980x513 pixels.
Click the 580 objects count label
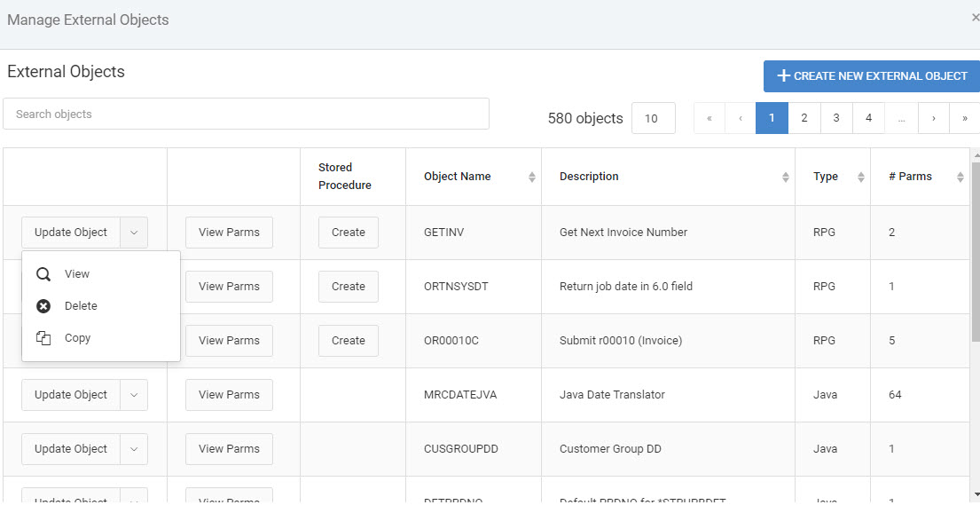pos(585,118)
